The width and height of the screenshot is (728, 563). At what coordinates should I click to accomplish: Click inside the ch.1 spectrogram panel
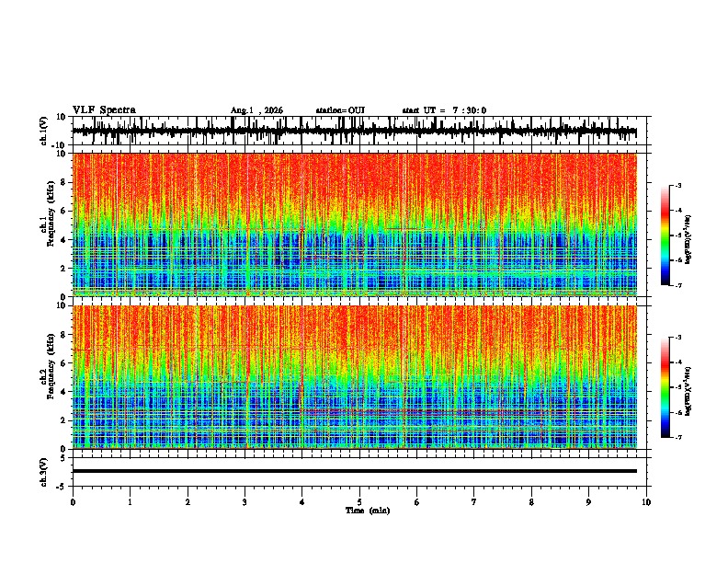(x=355, y=224)
